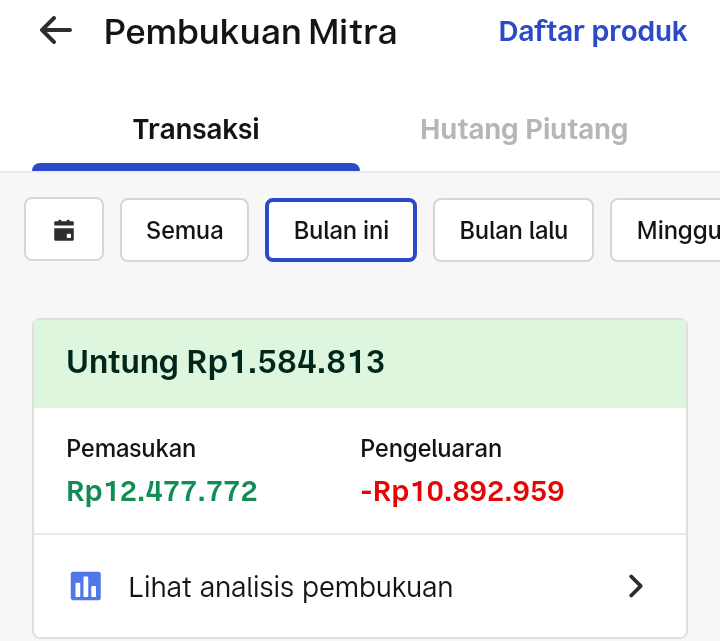Image resolution: width=720 pixels, height=641 pixels.
Task: Click the Pengeluaran label
Action: point(431,449)
